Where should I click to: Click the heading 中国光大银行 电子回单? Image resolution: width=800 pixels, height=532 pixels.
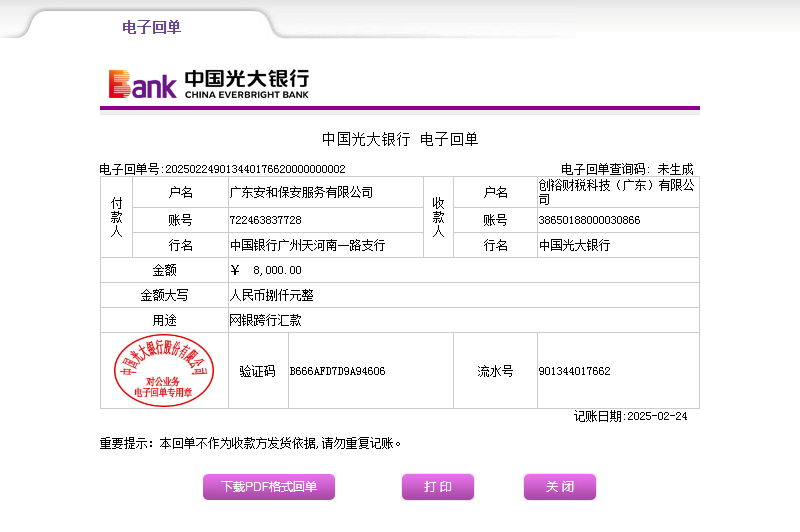pyautogui.click(x=400, y=139)
